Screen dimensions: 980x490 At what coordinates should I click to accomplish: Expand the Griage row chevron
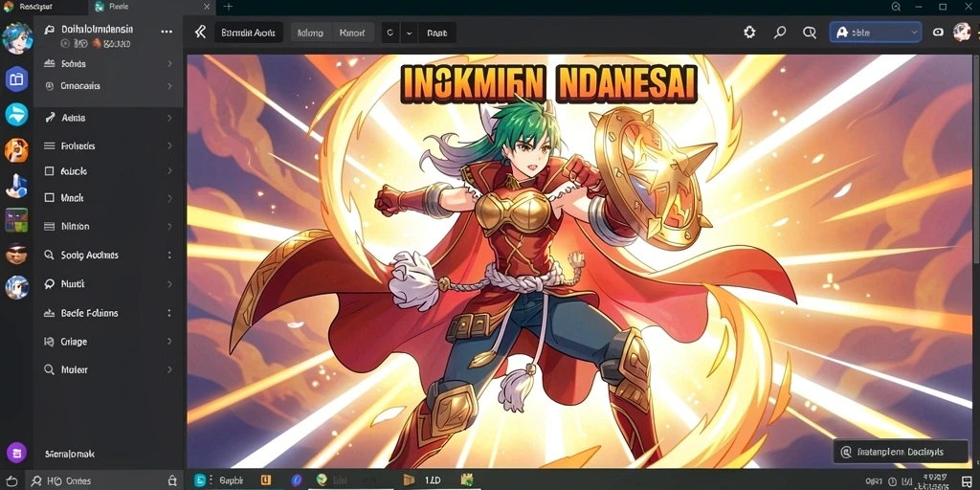coord(169,342)
